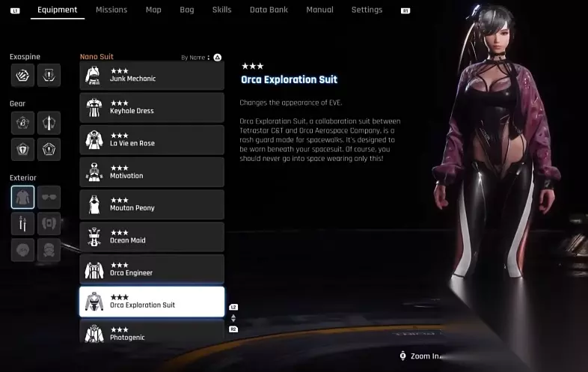The height and width of the screenshot is (372, 588).
Task: Open the Nano Suit exterior slot
Action: point(22,197)
